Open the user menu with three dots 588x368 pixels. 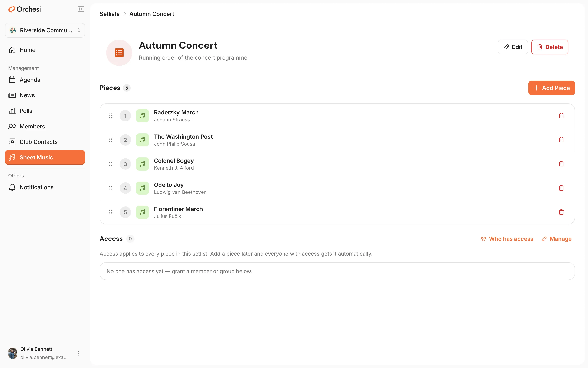pyautogui.click(x=78, y=353)
